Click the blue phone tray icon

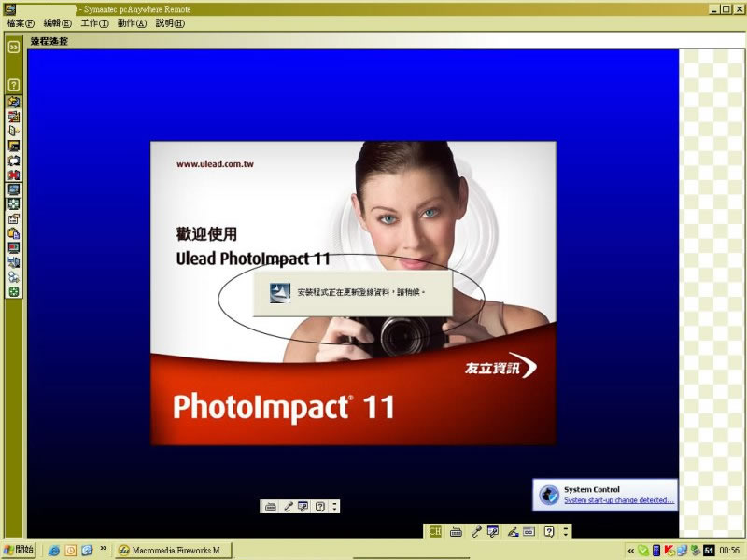(x=656, y=551)
